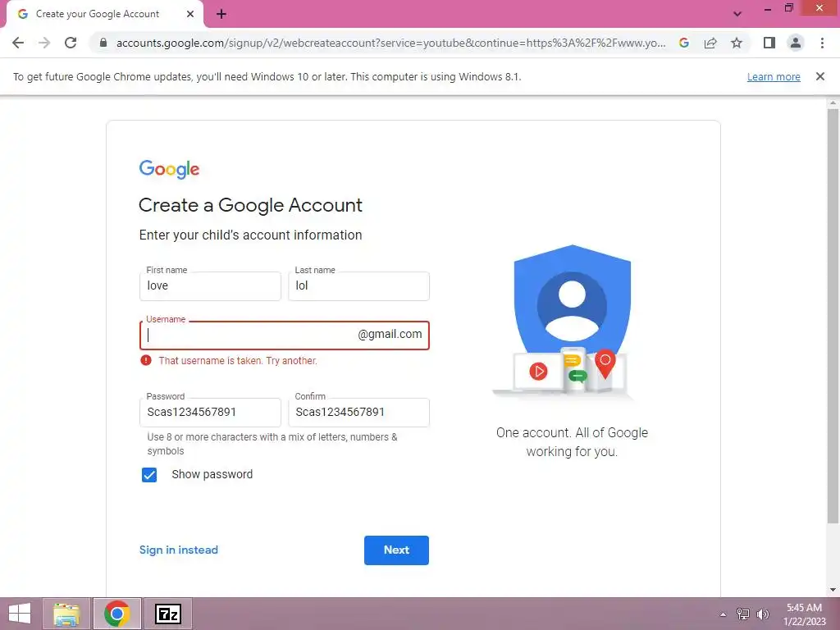840x630 pixels.
Task: Click the Chrome taskbar icon
Action: point(117,614)
